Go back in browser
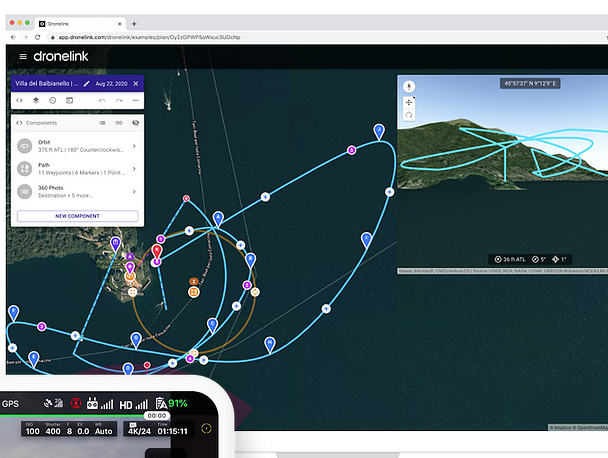Screen dimensions: 608x458 [x=14, y=37]
